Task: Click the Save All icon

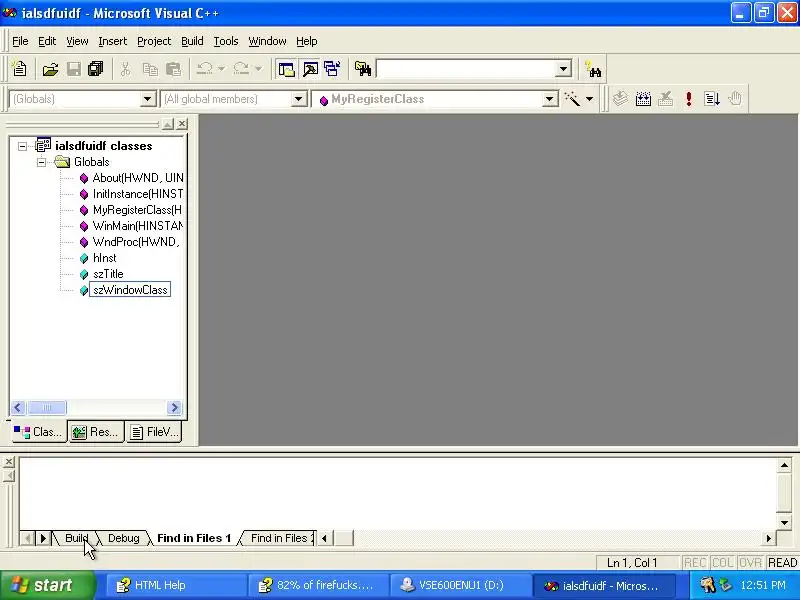Action: 96,69
